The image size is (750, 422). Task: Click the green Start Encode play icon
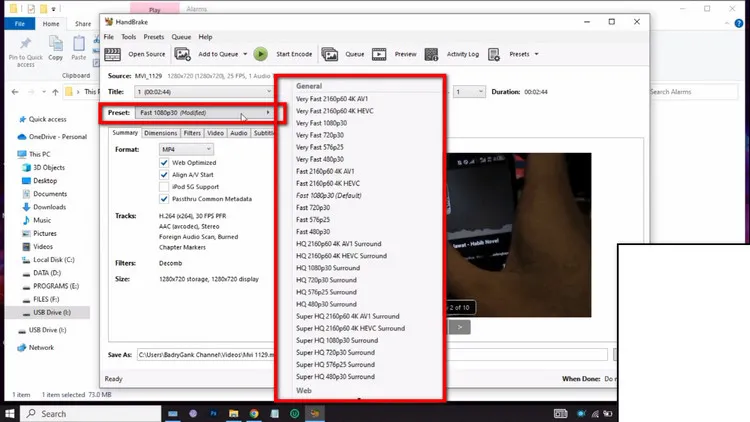261,54
